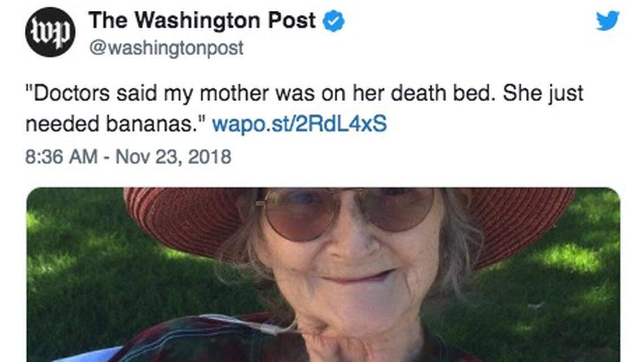The image size is (644, 362).
Task: Click the blue verified checkmark badge
Action: click(x=333, y=22)
